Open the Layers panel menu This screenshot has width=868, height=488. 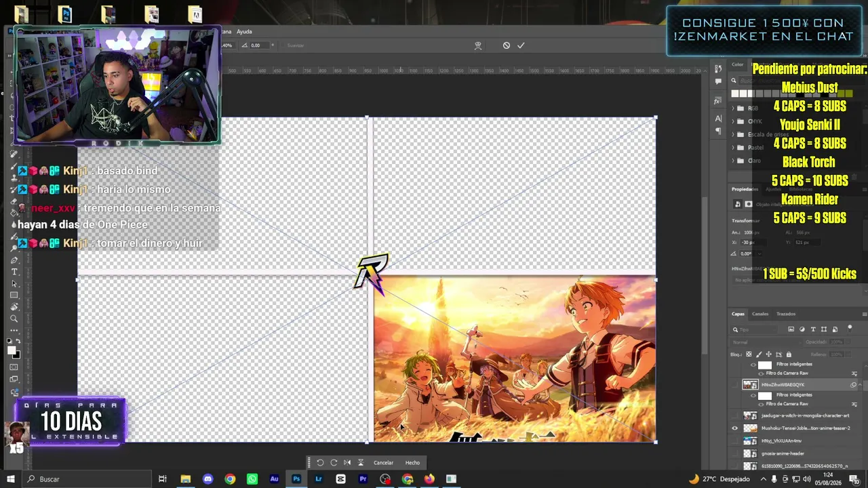[x=864, y=314]
